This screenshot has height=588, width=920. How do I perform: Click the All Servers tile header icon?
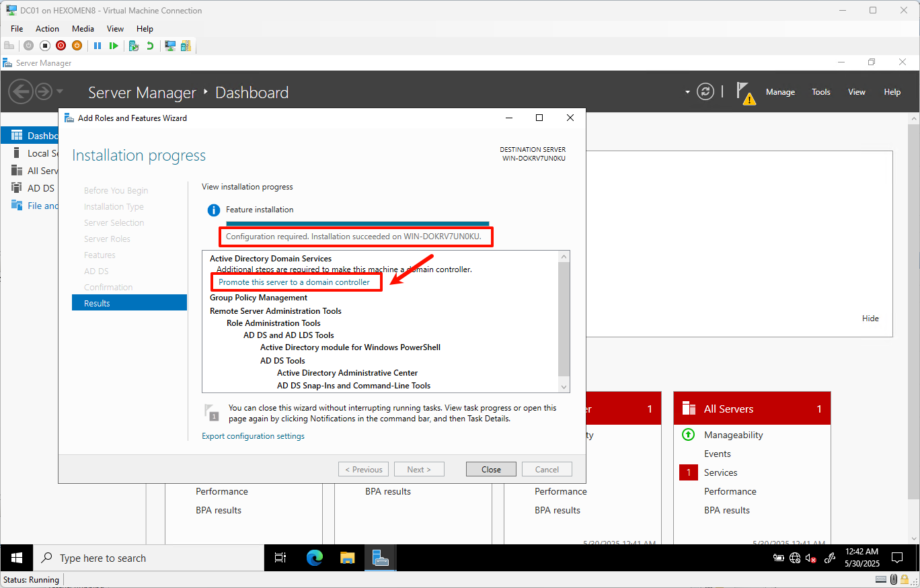pyautogui.click(x=689, y=409)
